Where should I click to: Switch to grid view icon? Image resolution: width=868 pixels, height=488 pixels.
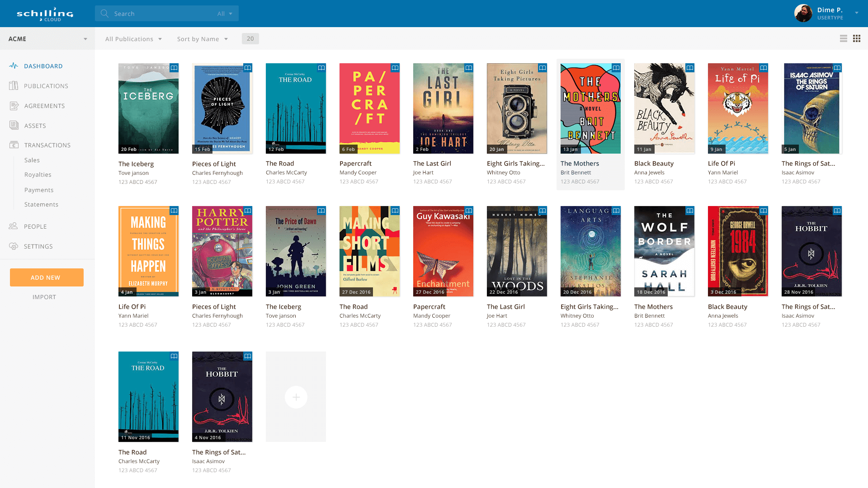pyautogui.click(x=857, y=39)
